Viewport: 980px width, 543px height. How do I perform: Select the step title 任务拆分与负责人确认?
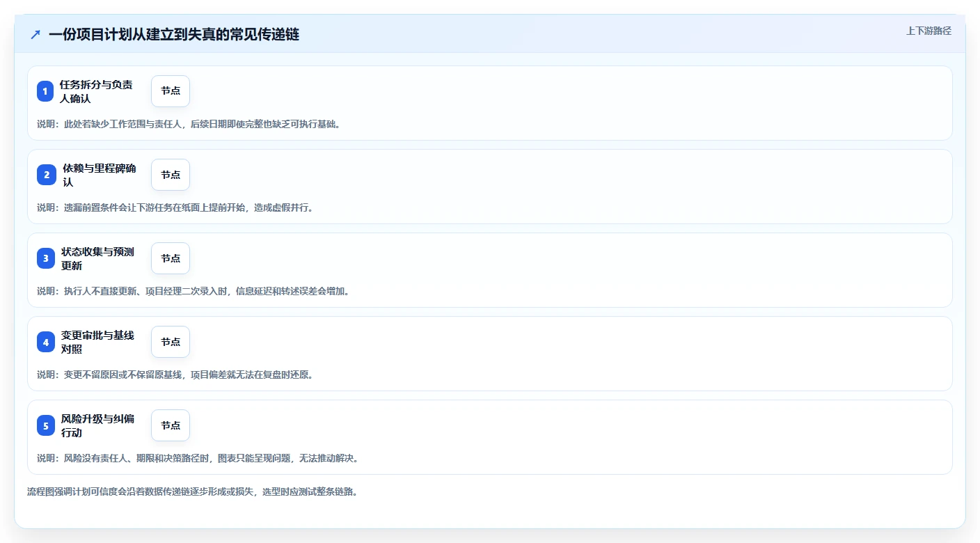(96, 91)
